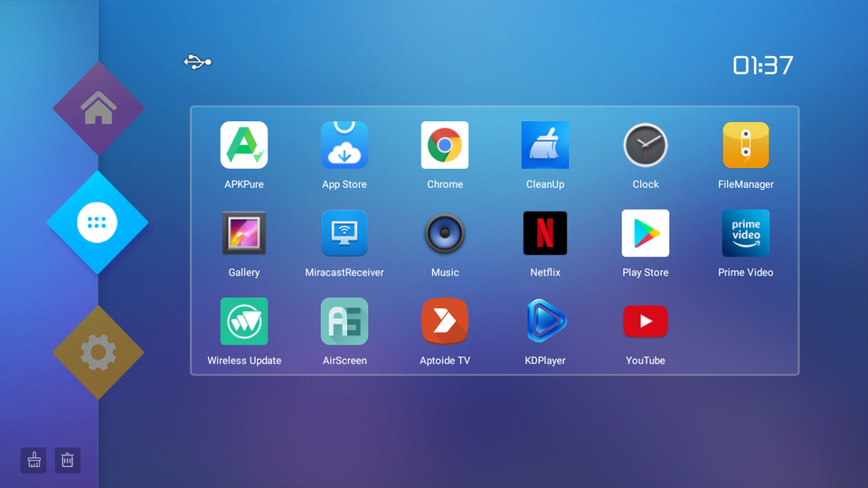Launch Prime Video
Screen dimensions: 868x488
[x=746, y=233]
